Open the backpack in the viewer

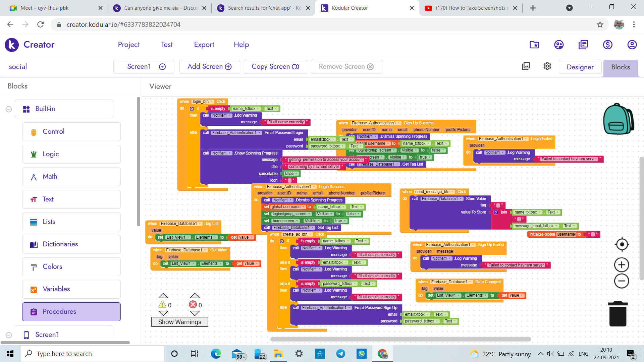618,119
